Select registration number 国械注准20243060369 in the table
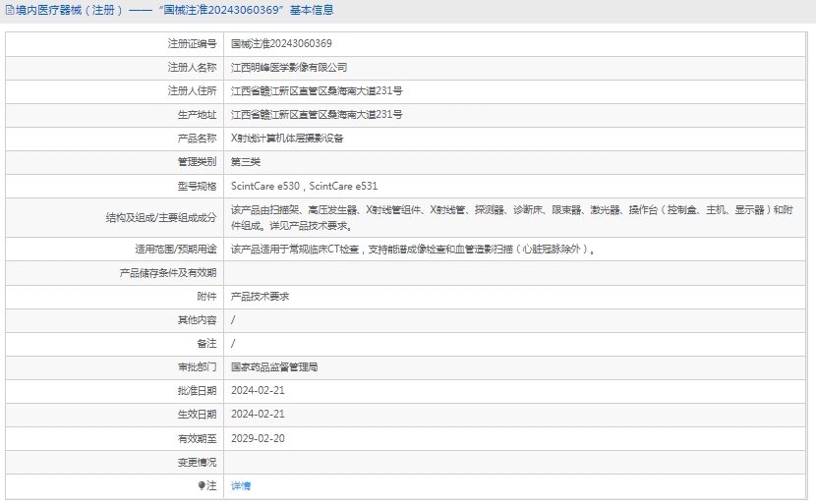 pyautogui.click(x=281, y=44)
